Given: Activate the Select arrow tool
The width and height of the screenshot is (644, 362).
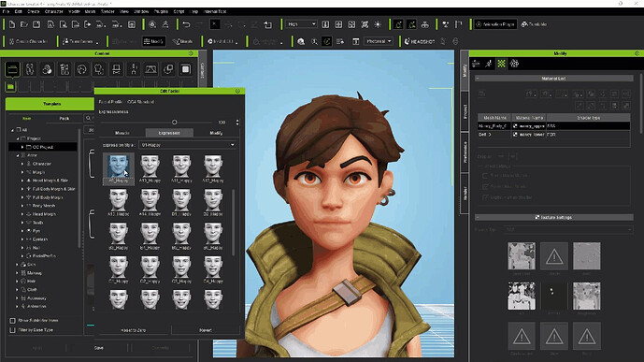Looking at the screenshot, I should pos(214,24).
